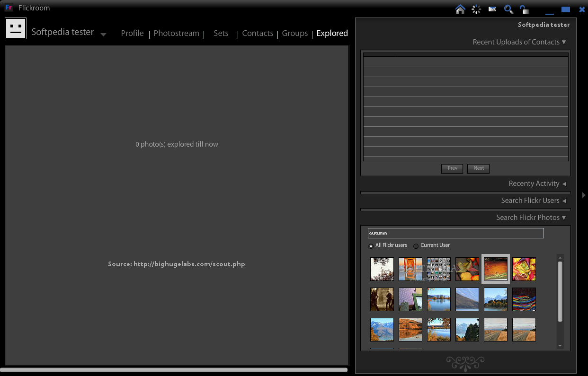This screenshot has width=588, height=376.
Task: Open messages via the envelope icon
Action: coord(492,9)
